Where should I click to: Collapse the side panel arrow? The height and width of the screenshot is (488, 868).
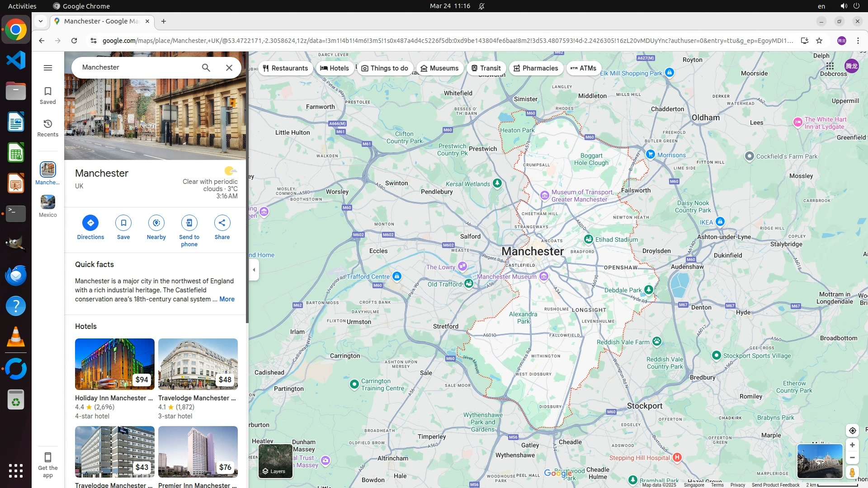point(254,270)
